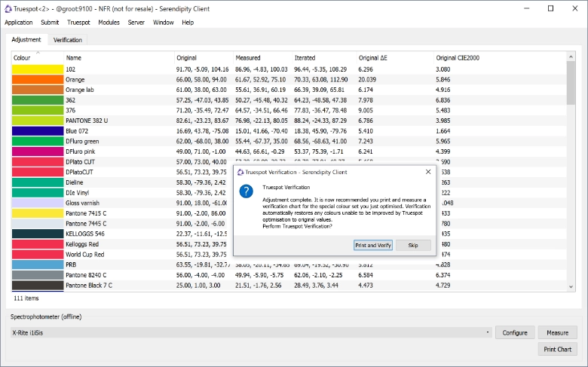Image resolution: width=588 pixels, height=367 pixels.
Task: Open the Submit menu
Action: tap(50, 23)
